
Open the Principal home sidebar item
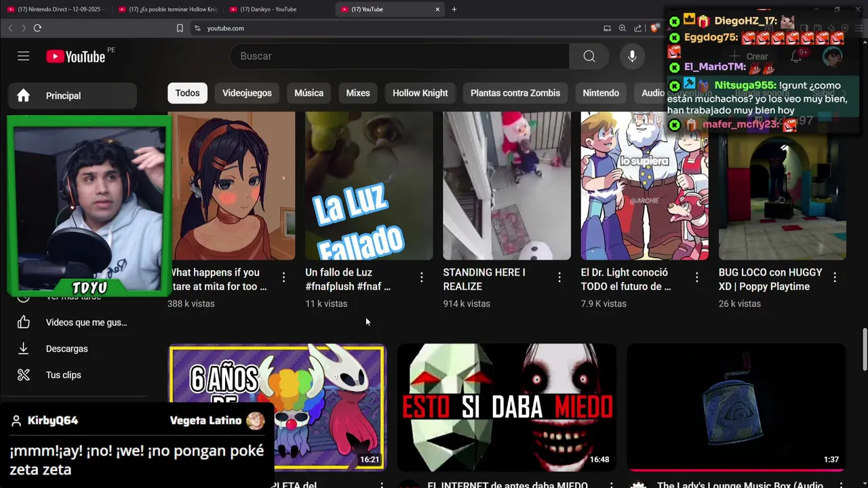(x=73, y=96)
